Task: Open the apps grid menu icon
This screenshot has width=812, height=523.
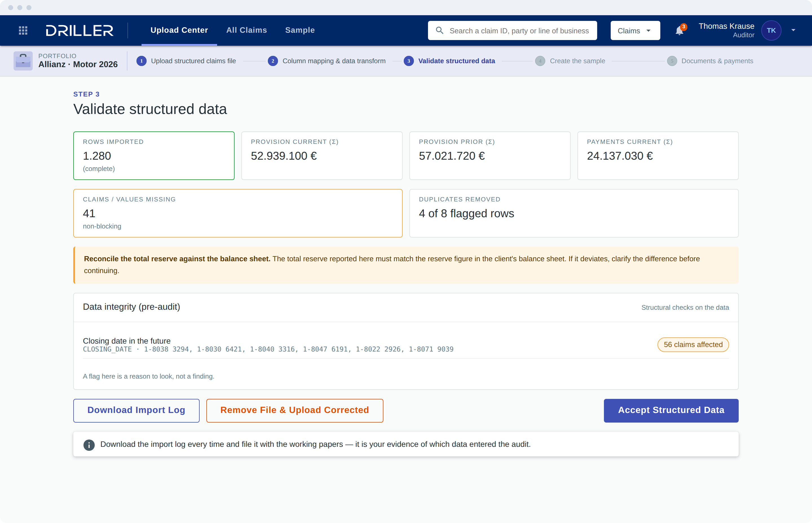Action: pos(23,30)
